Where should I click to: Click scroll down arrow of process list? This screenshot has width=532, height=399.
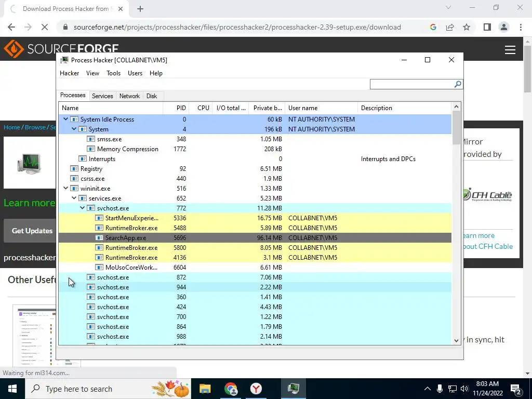pos(456,341)
